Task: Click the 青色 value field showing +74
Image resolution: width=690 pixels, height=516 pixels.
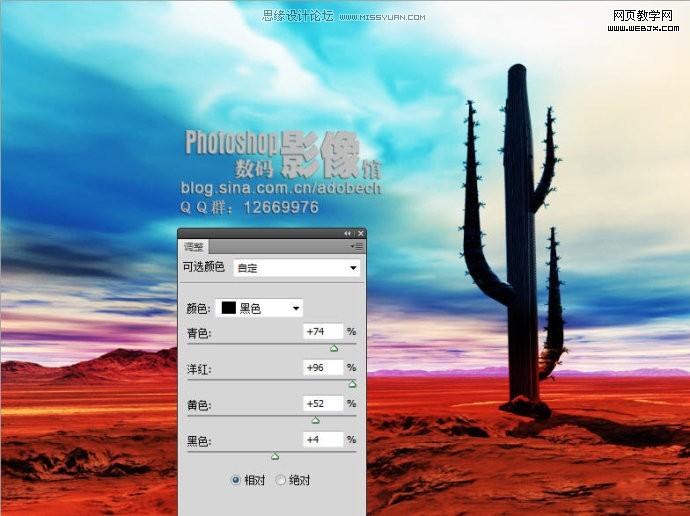Action: pyautogui.click(x=323, y=332)
